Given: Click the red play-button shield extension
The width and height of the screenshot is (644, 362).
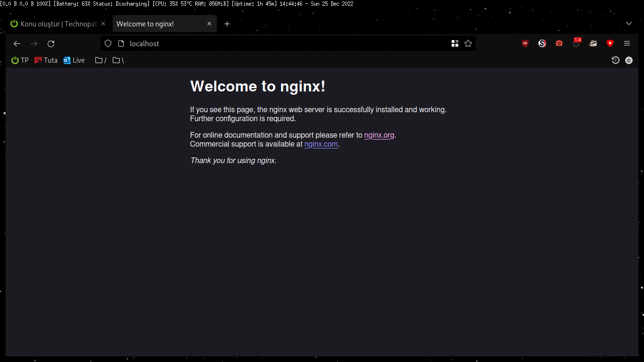Looking at the screenshot, I should point(610,43).
